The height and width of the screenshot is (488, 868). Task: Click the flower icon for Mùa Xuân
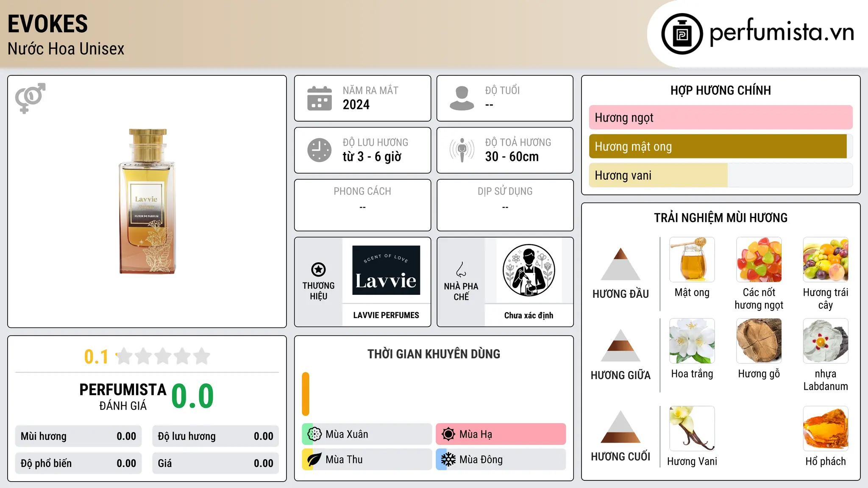click(314, 434)
